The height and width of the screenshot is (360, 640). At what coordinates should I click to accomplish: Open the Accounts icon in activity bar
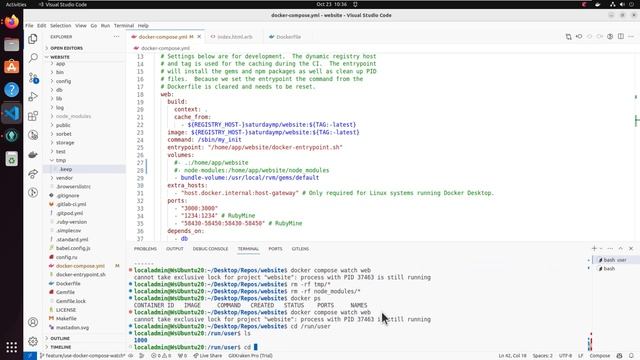click(33, 322)
